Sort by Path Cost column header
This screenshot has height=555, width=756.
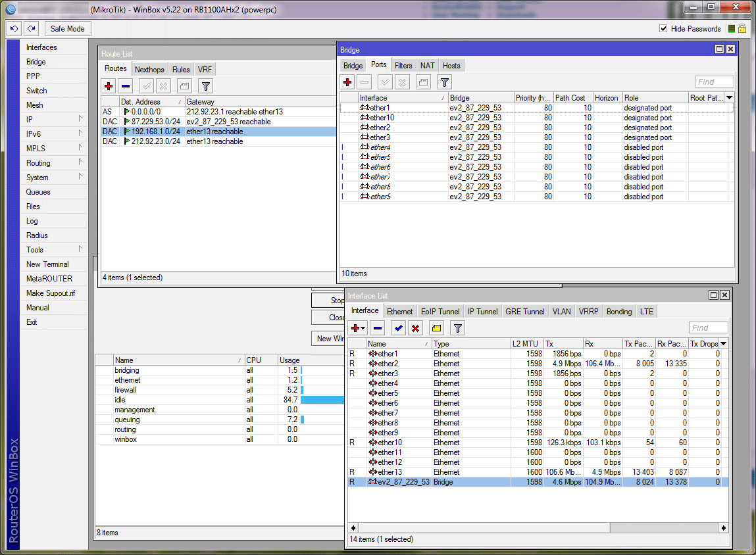[x=572, y=98]
